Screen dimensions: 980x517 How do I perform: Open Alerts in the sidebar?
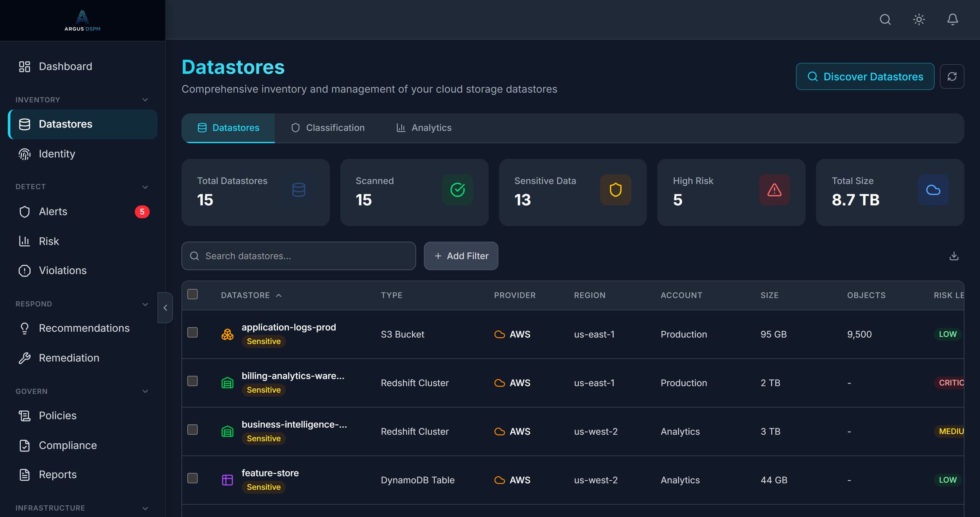(x=83, y=212)
